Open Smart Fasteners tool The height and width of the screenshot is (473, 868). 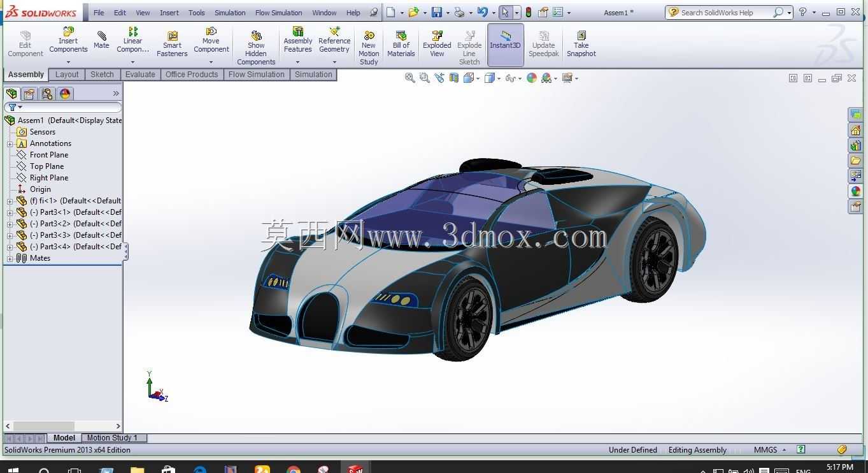click(x=172, y=43)
